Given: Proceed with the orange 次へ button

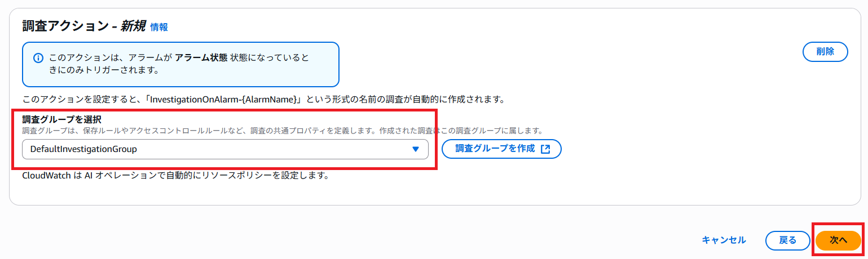Looking at the screenshot, I should 838,240.
